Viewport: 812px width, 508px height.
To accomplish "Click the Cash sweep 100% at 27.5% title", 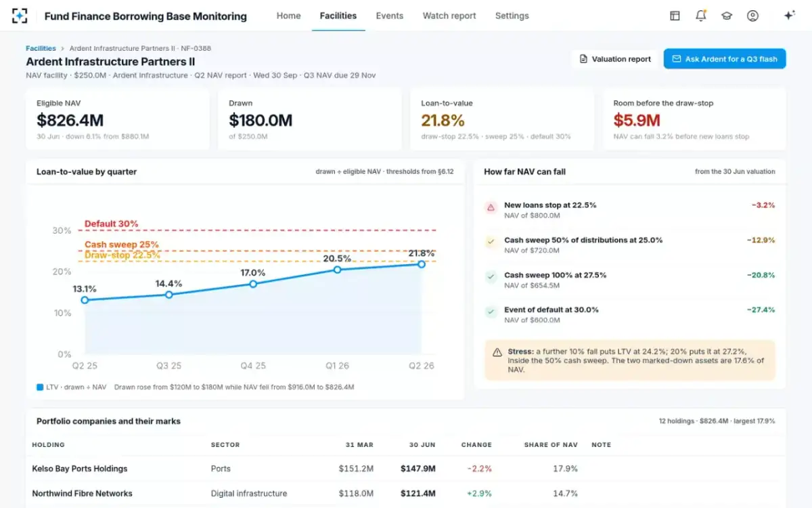I will (x=556, y=275).
